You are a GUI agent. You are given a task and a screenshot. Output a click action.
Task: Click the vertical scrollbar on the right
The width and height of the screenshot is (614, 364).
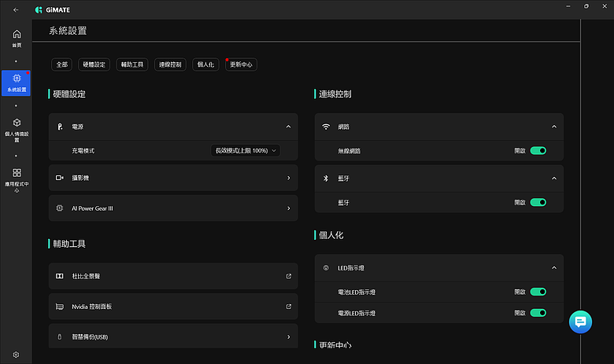(x=580, y=192)
